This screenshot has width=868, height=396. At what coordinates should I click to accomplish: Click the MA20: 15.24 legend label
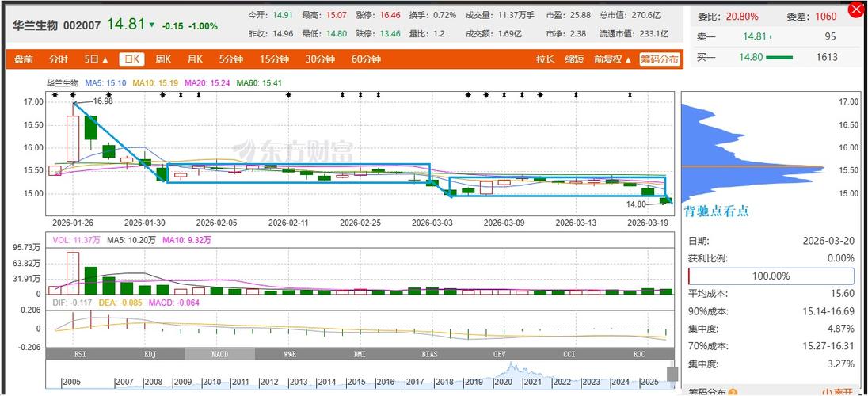click(x=205, y=83)
